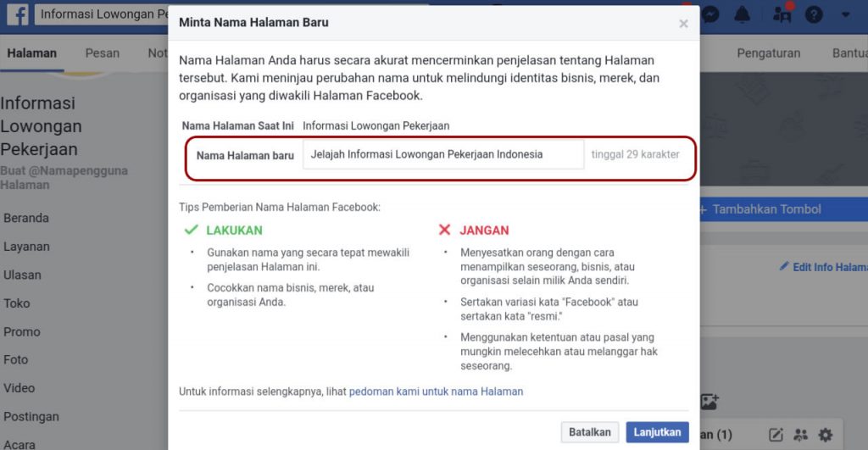Open pedoman kami untuk nama Halaman link
This screenshot has height=450, width=868.
(436, 392)
